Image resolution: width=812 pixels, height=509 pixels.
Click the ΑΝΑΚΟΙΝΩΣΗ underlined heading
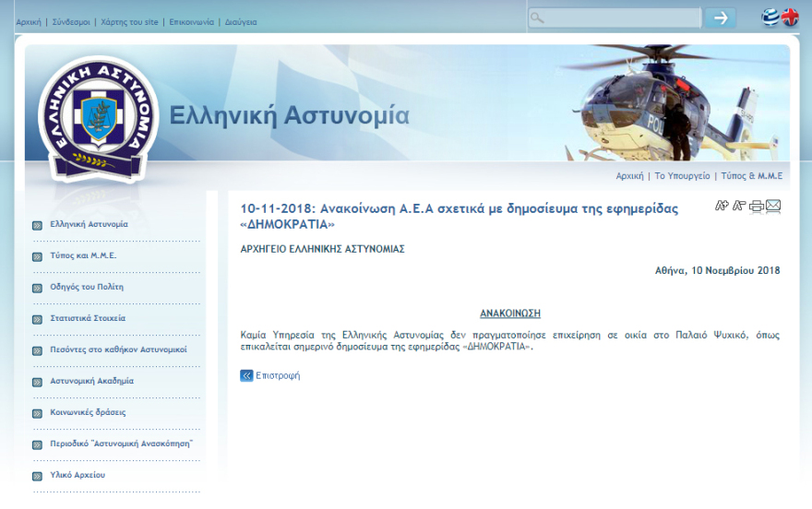510,314
